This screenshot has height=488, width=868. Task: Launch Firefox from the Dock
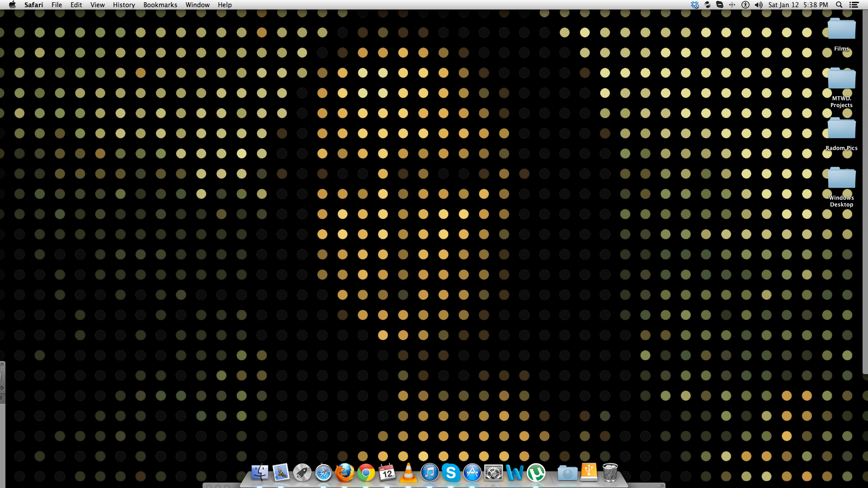pyautogui.click(x=344, y=473)
